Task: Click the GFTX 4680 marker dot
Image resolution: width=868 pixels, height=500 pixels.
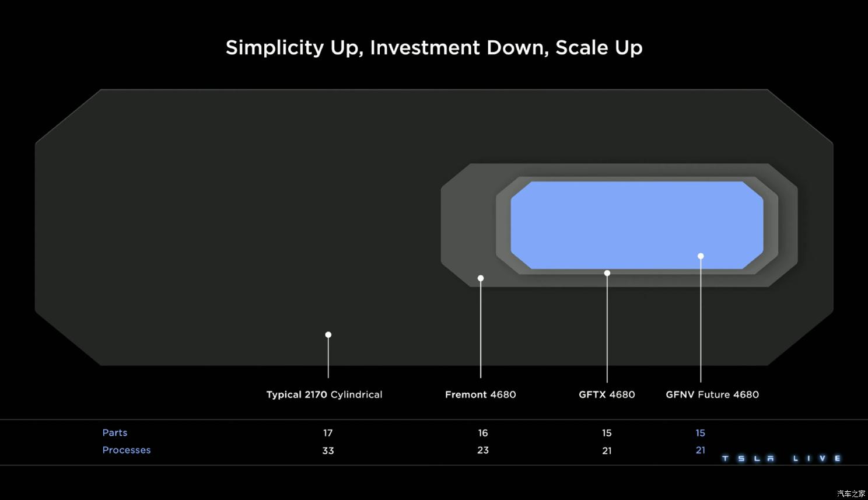Action: (x=607, y=273)
